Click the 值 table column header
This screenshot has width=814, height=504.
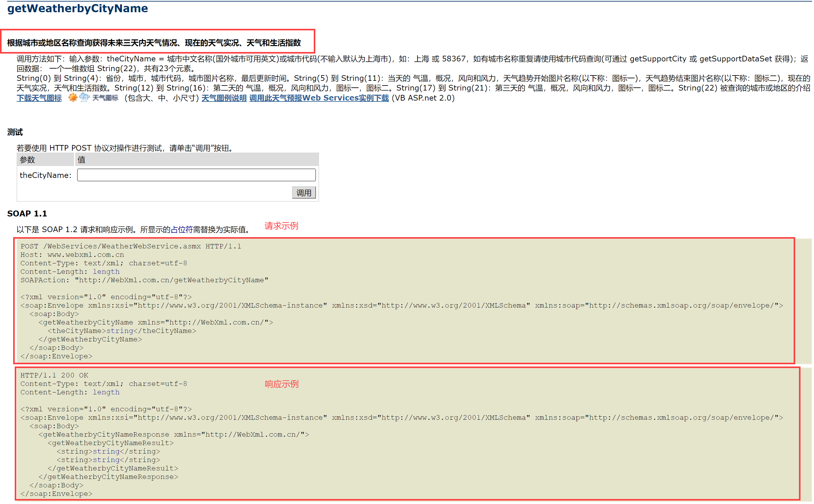(81, 160)
